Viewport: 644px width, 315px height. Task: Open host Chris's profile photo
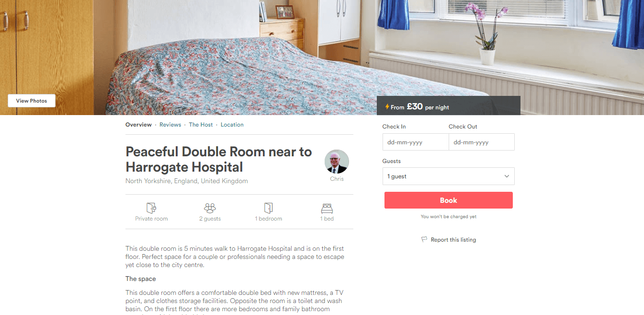coord(337,162)
